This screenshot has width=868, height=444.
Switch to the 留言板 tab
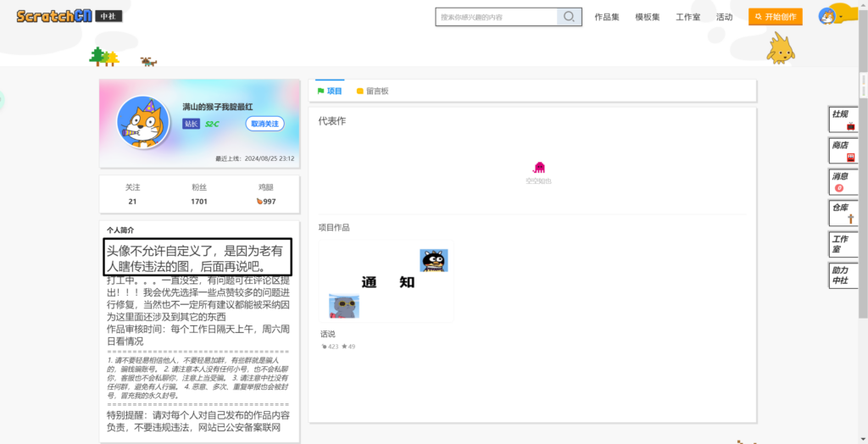click(372, 91)
